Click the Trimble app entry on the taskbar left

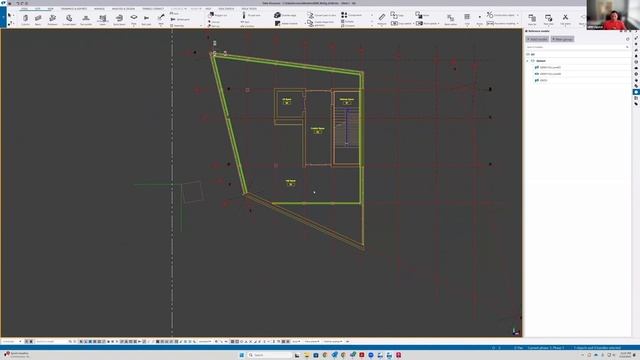click(x=16, y=355)
